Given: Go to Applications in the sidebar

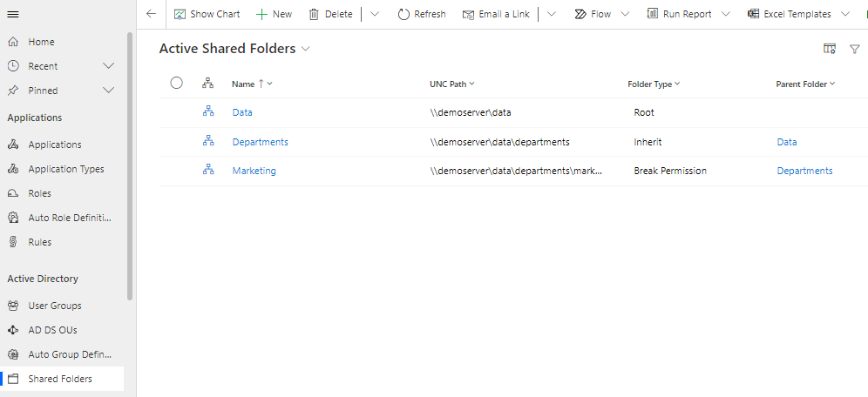Looking at the screenshot, I should (x=55, y=145).
